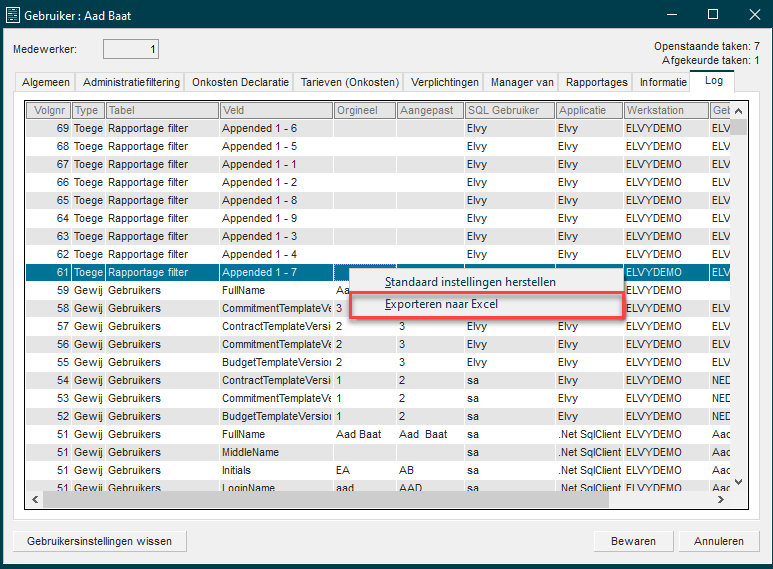
Task: Click the vertical scrollbar thumb
Action: tap(738, 127)
